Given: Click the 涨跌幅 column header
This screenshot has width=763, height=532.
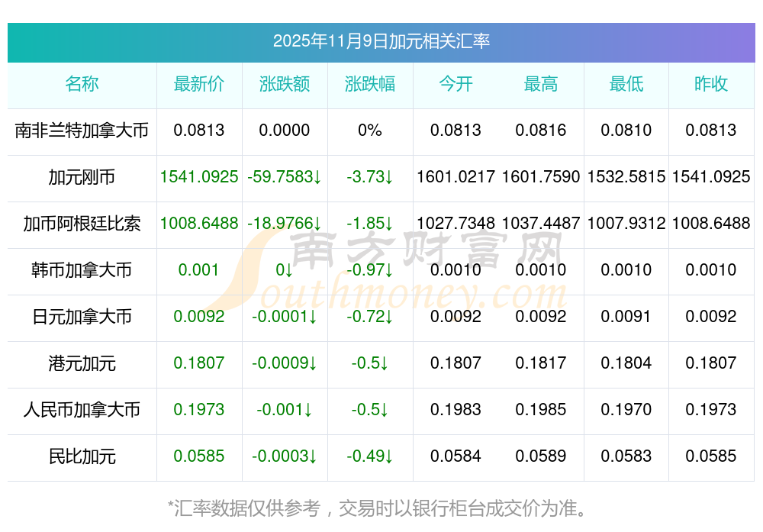Looking at the screenshot, I should [x=370, y=84].
